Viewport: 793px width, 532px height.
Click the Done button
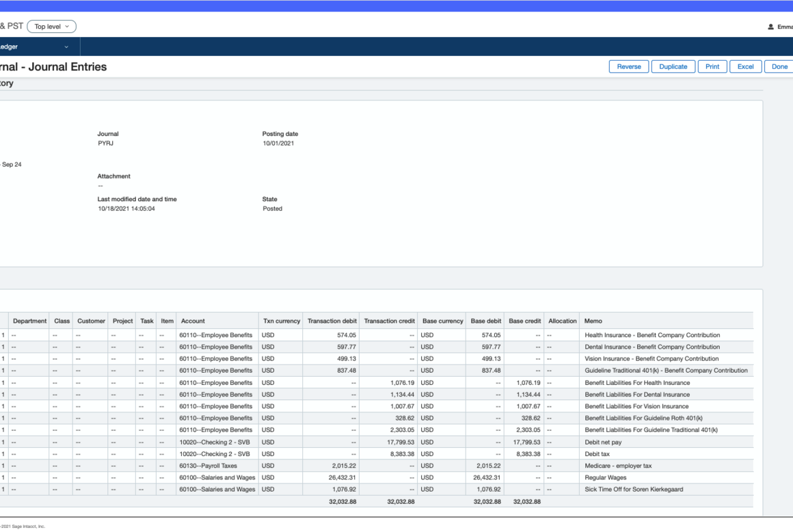click(x=779, y=67)
